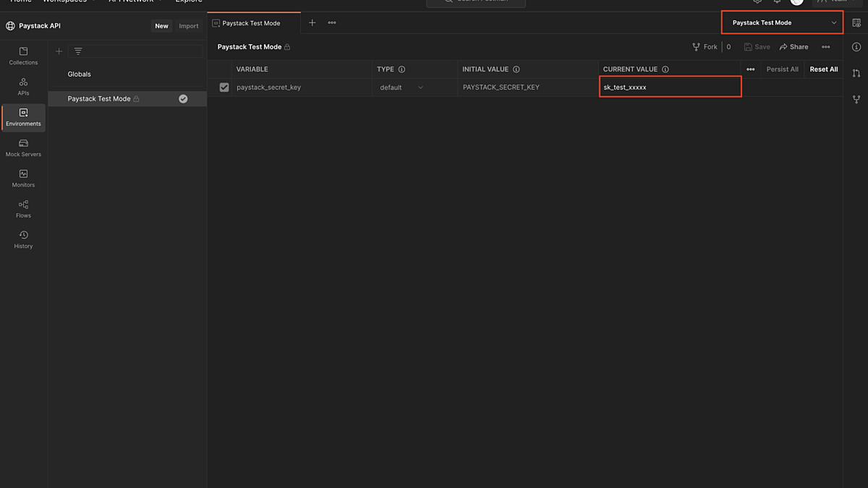Click Persist All

click(783, 69)
